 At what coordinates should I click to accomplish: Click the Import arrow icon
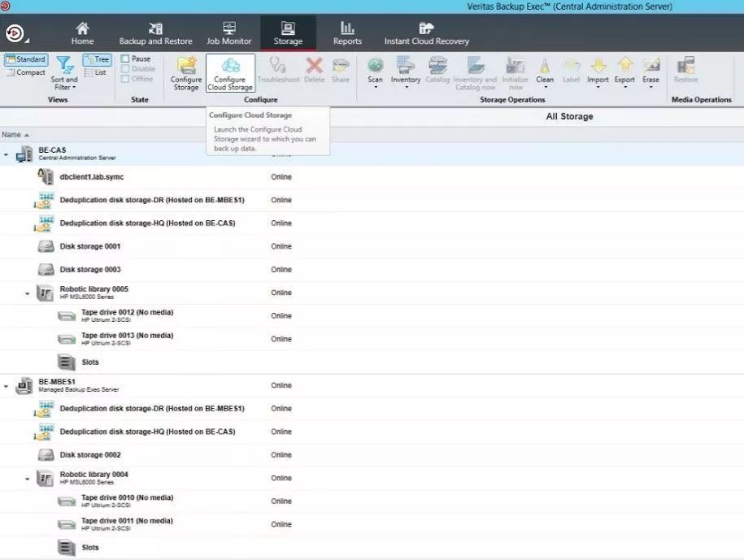[598, 66]
